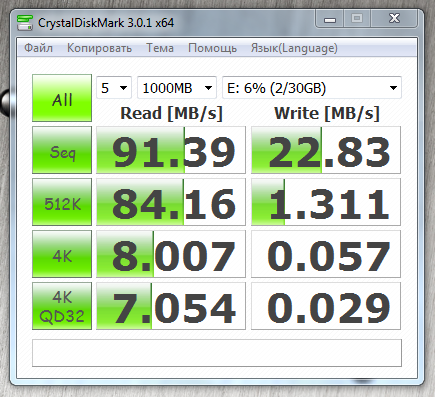Open the Файл menu

38,48
